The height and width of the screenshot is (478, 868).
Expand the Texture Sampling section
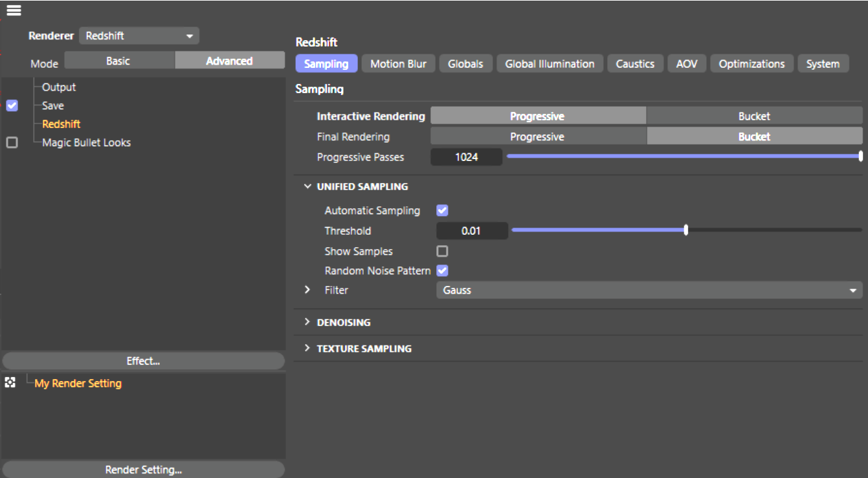307,348
